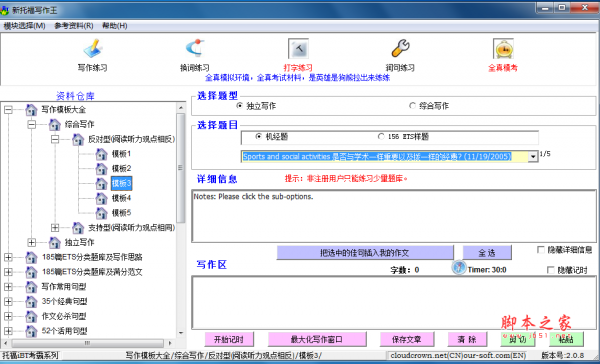Click the house icon beside 写作模板大全
The width and height of the screenshot is (600, 364).
[x=31, y=109]
